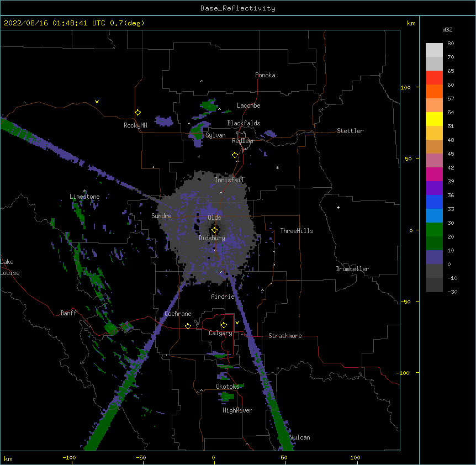Select the Olds label

214,218
